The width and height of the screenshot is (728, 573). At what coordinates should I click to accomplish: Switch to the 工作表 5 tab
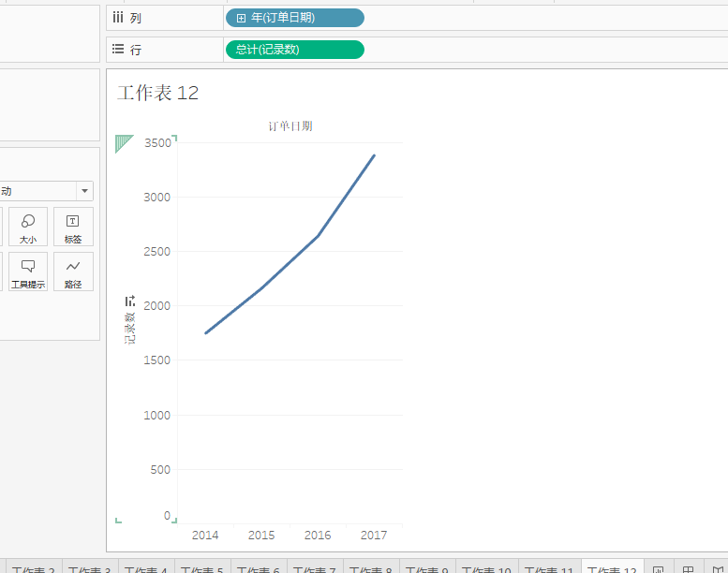[202, 568]
